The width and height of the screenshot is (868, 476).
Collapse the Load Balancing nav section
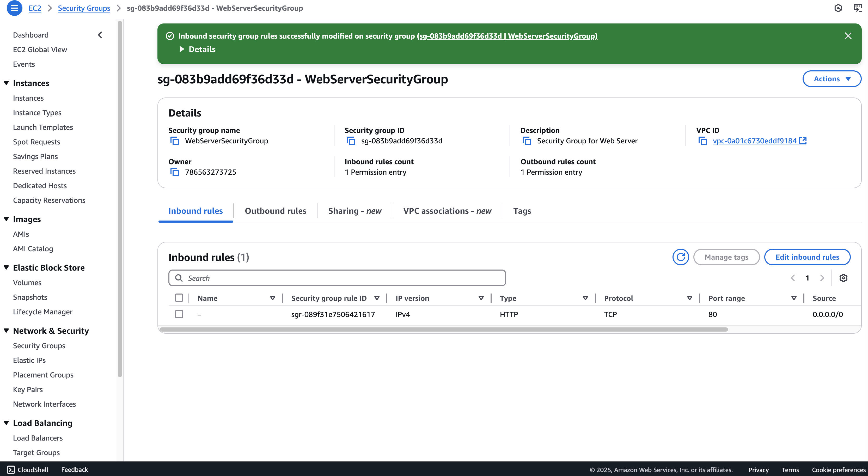(7, 423)
